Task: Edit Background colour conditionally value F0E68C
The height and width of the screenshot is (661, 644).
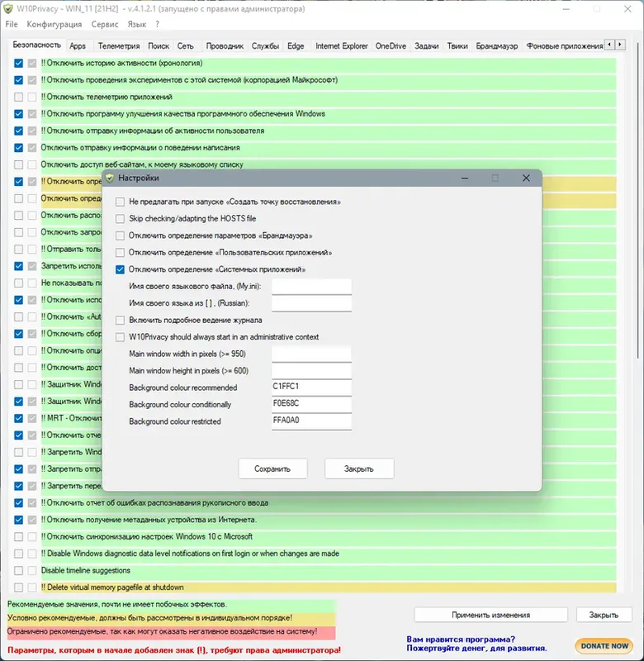Action: coord(311,404)
